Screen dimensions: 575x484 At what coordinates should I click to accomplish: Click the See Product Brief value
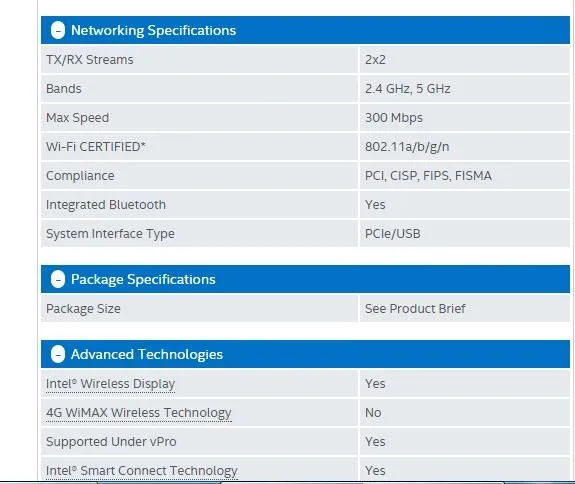click(x=415, y=309)
